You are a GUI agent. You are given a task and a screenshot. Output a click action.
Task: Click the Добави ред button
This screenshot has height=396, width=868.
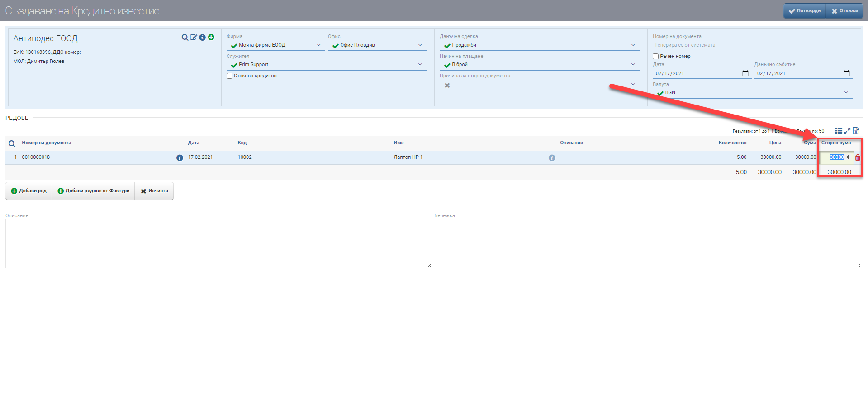pyautogui.click(x=29, y=191)
